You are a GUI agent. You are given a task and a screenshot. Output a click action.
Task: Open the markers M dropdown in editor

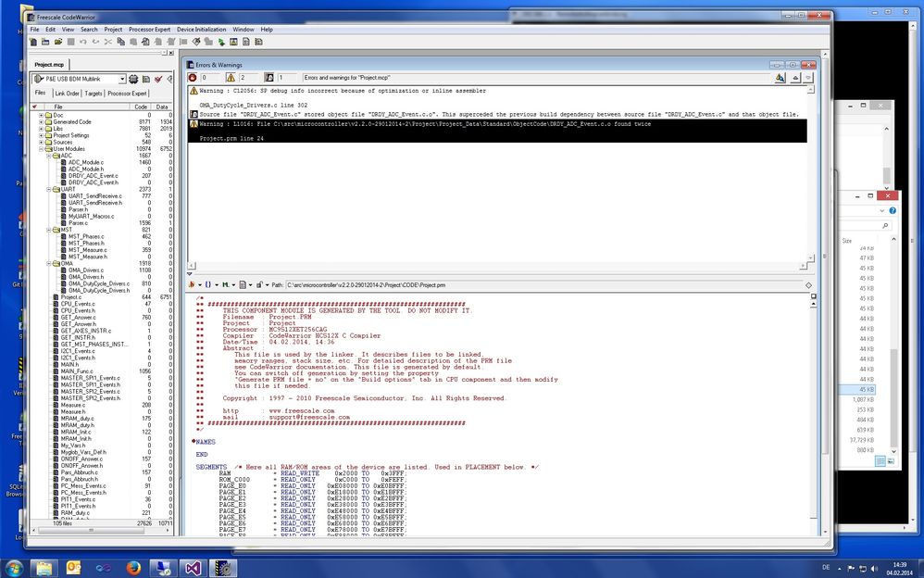pyautogui.click(x=228, y=285)
